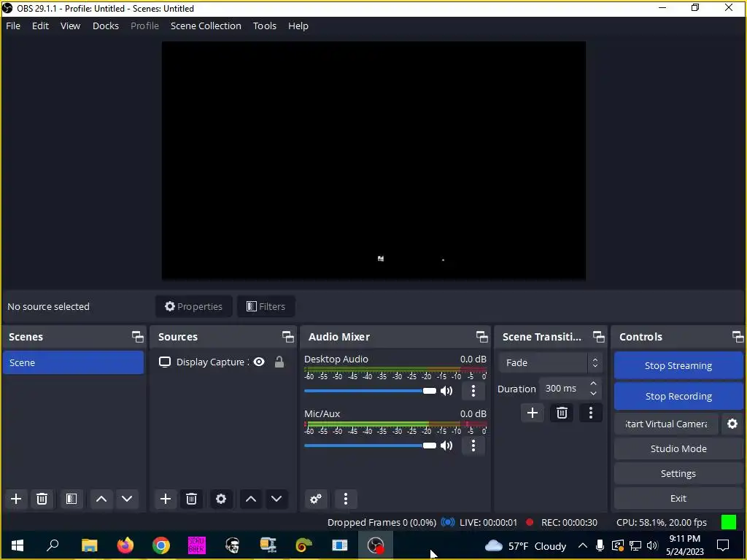Open source properties gear in Sources panel

click(221, 499)
